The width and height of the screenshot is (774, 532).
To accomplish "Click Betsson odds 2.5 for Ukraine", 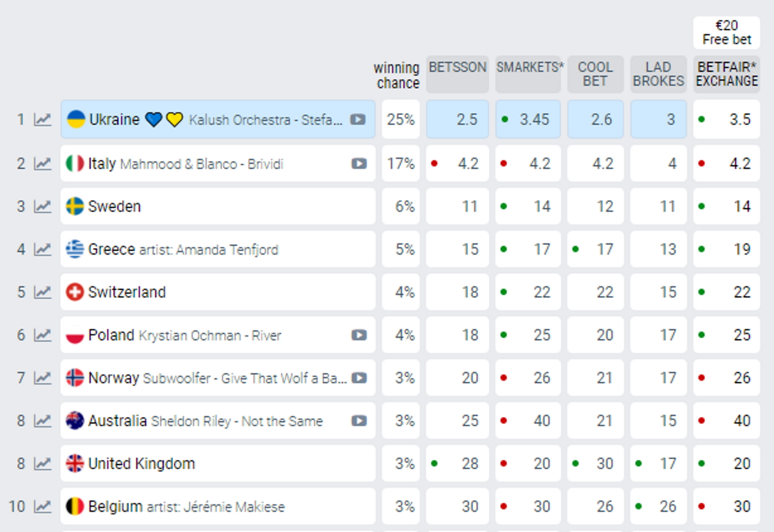I will pos(457,120).
